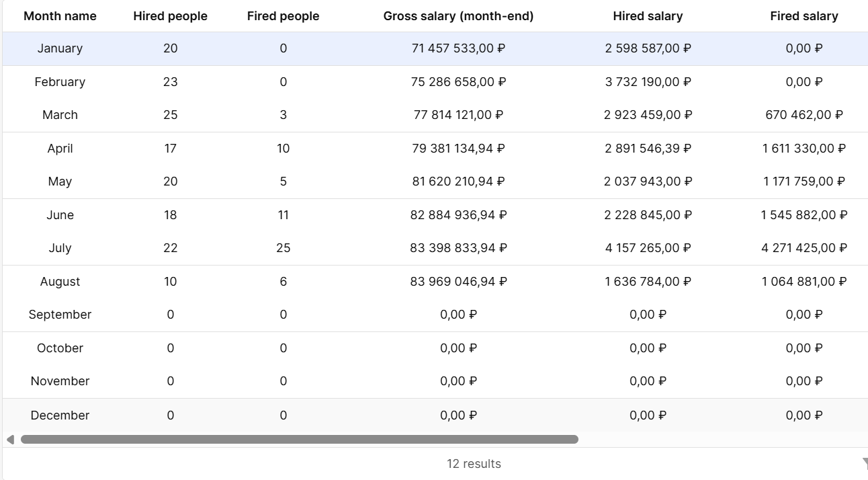Select the January row month cell
Image resolution: width=868 pixels, height=480 pixels.
60,48
